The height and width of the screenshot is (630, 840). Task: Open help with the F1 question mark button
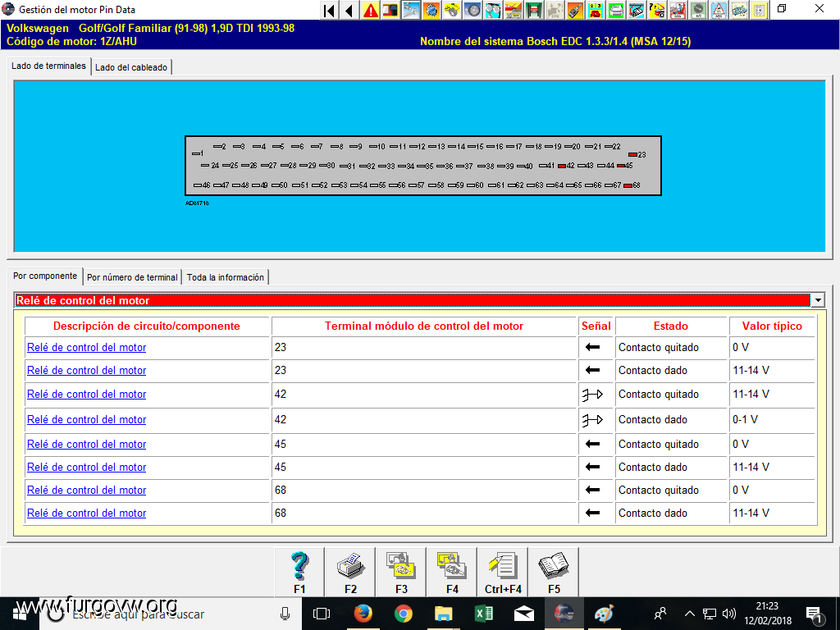click(299, 572)
